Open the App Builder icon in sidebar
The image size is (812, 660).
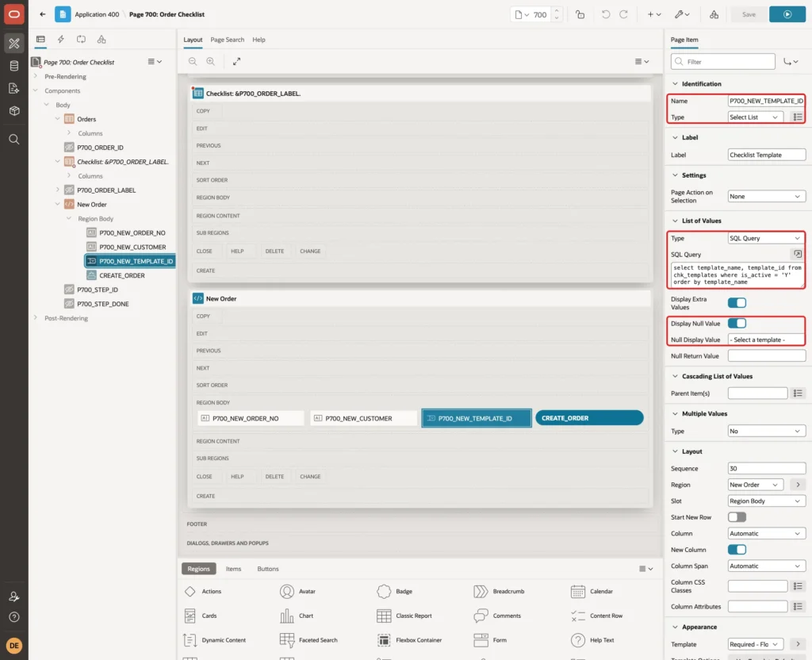[x=14, y=44]
